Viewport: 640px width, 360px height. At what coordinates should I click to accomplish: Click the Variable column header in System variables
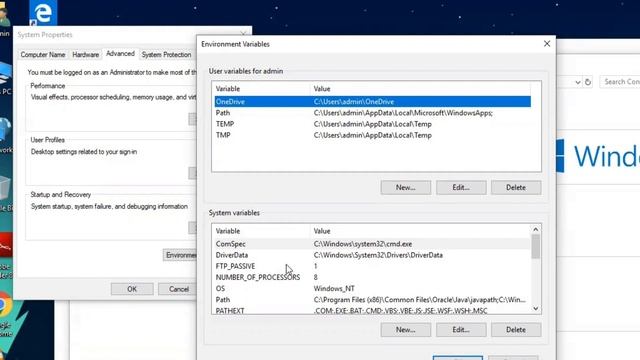(261, 231)
